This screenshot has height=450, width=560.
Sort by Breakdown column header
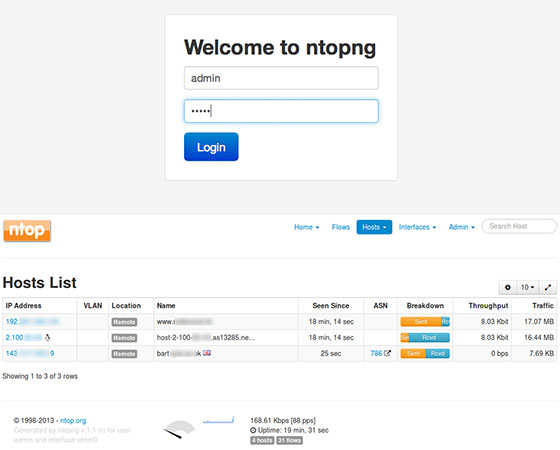coord(425,305)
